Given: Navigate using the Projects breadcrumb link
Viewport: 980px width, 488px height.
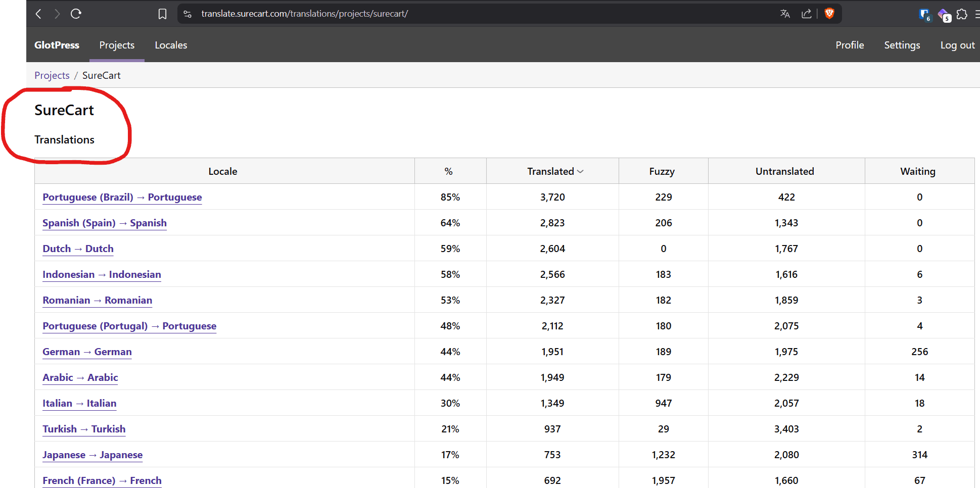Looking at the screenshot, I should (x=52, y=75).
